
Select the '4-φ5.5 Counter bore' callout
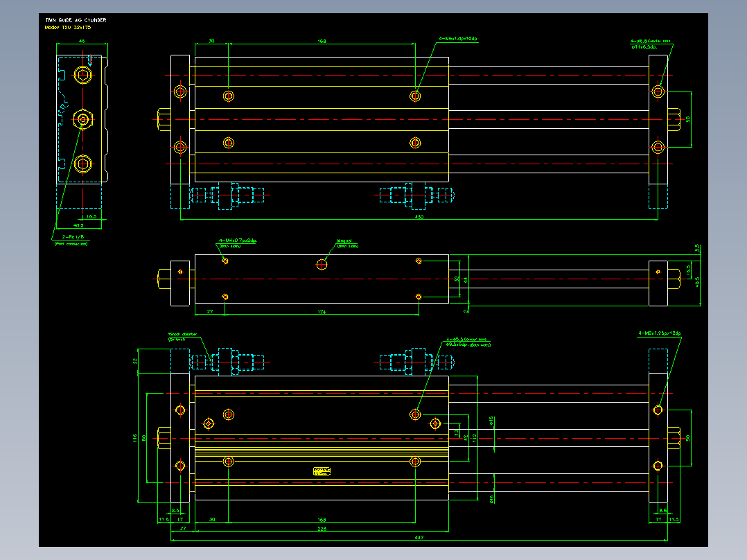pos(466,340)
